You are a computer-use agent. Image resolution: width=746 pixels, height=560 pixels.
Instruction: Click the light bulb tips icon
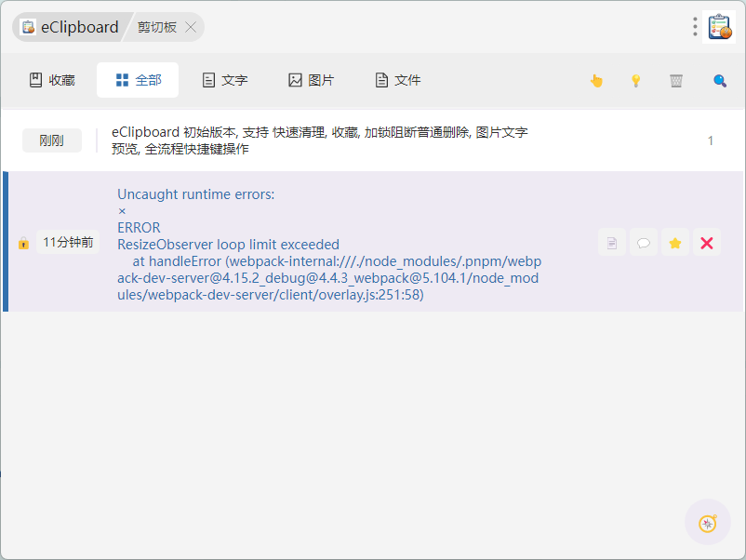pyautogui.click(x=636, y=81)
